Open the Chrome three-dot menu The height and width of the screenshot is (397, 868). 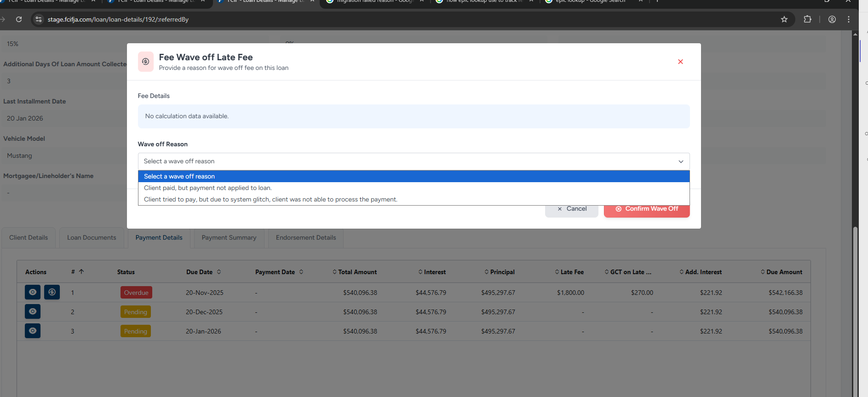(x=849, y=19)
